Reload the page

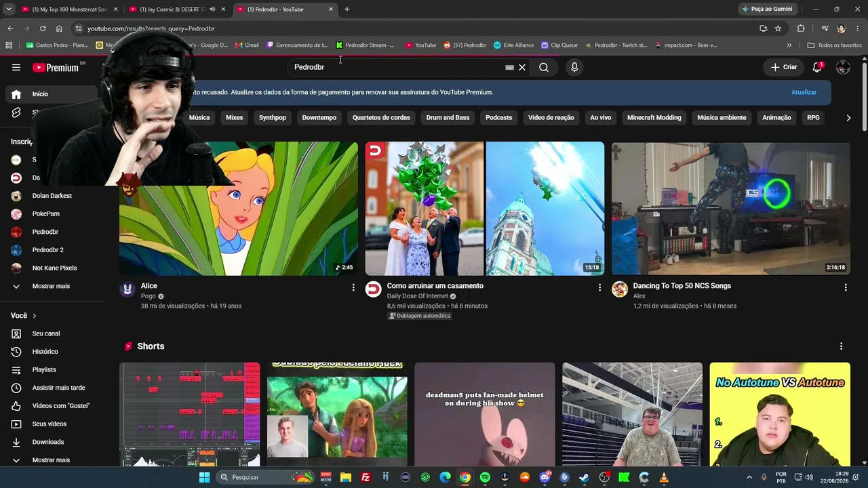click(43, 28)
